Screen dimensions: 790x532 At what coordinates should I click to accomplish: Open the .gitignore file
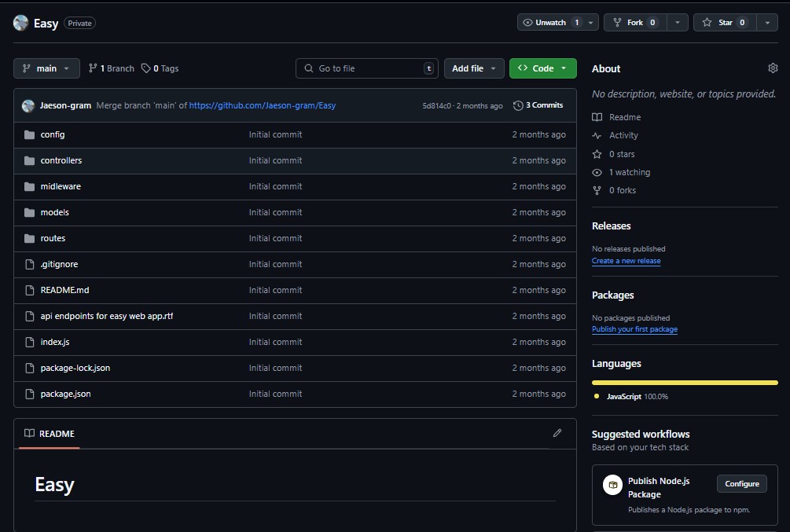59,265
